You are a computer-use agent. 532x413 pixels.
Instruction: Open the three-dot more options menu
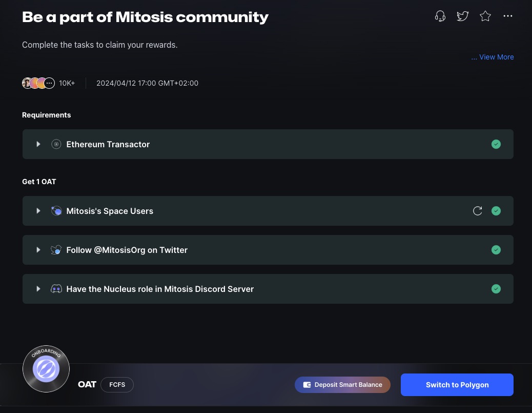(x=507, y=16)
